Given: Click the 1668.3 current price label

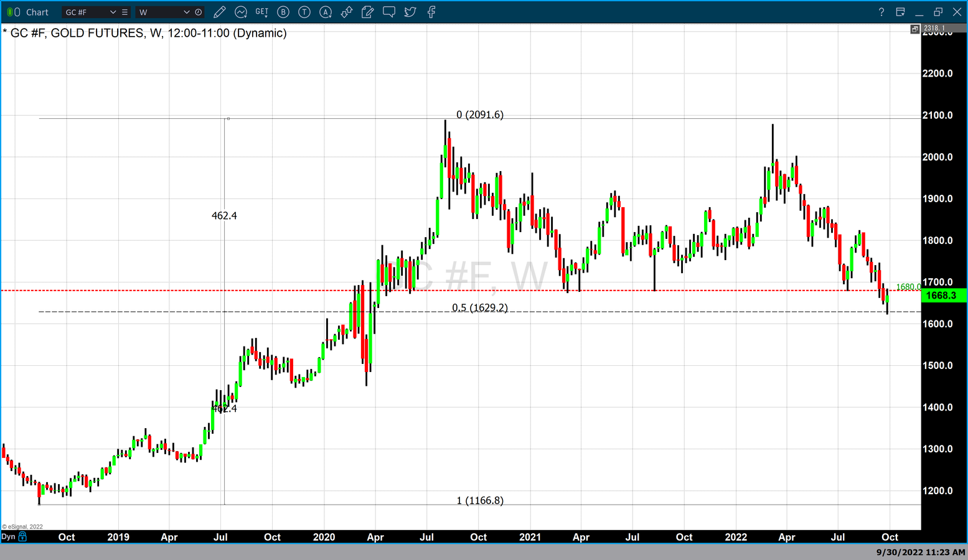Looking at the screenshot, I should [x=941, y=296].
